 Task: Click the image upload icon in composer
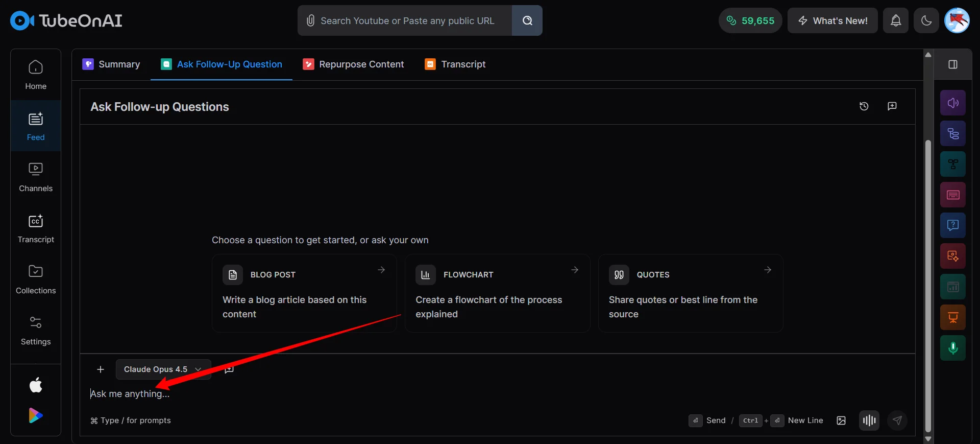click(841, 420)
